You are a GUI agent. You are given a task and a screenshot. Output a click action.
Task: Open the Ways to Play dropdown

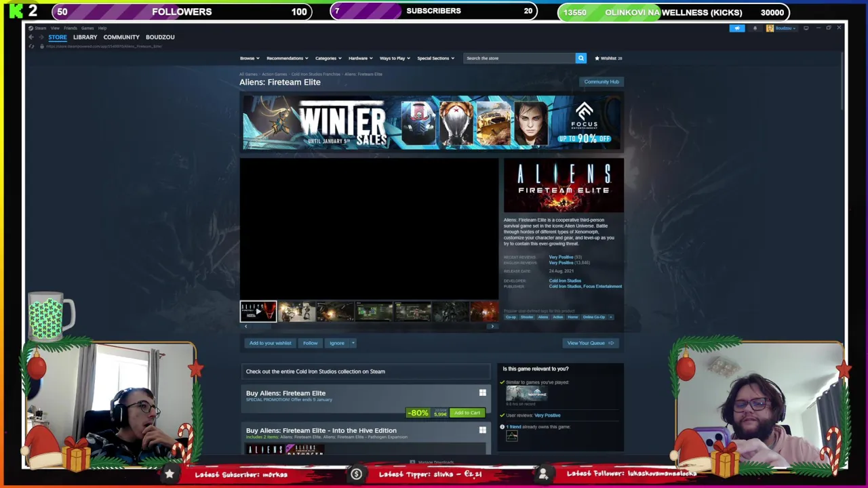point(395,58)
